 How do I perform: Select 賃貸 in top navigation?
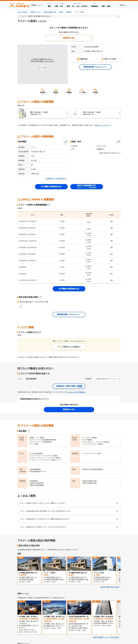49,6
